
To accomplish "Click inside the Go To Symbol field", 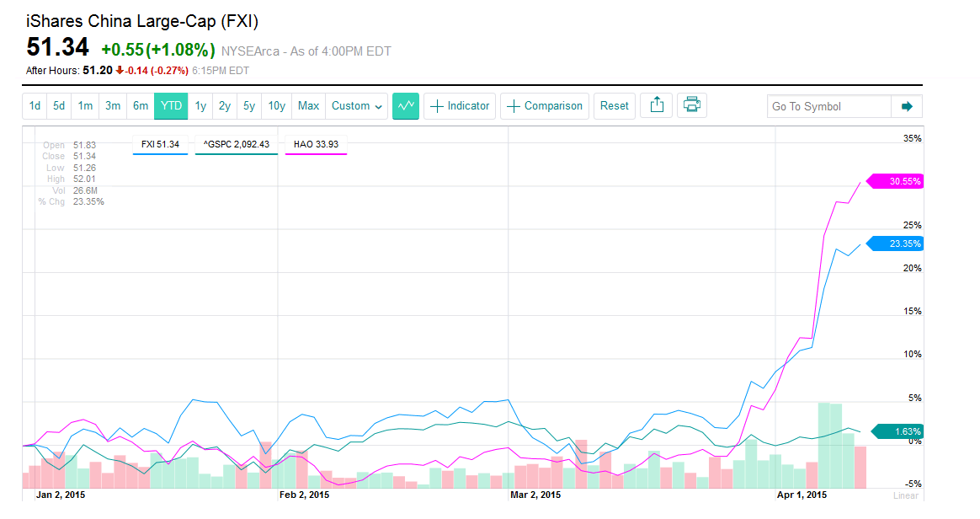I will click(828, 106).
